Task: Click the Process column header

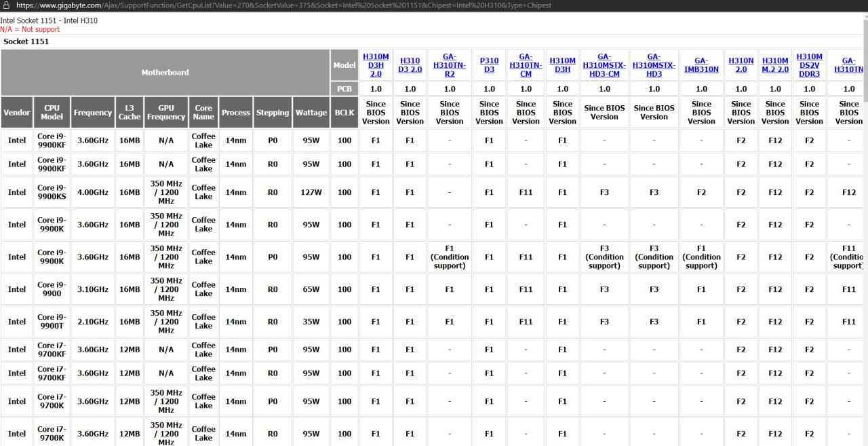Action: (x=236, y=113)
